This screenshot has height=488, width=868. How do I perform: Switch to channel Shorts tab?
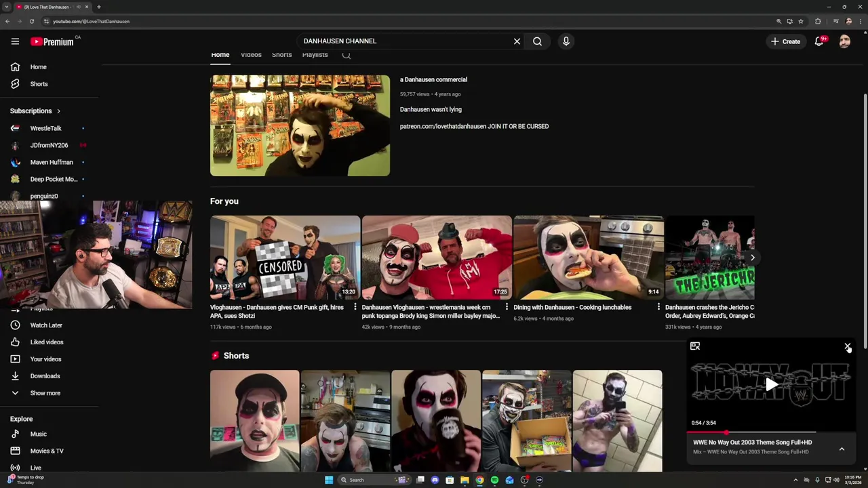point(281,55)
